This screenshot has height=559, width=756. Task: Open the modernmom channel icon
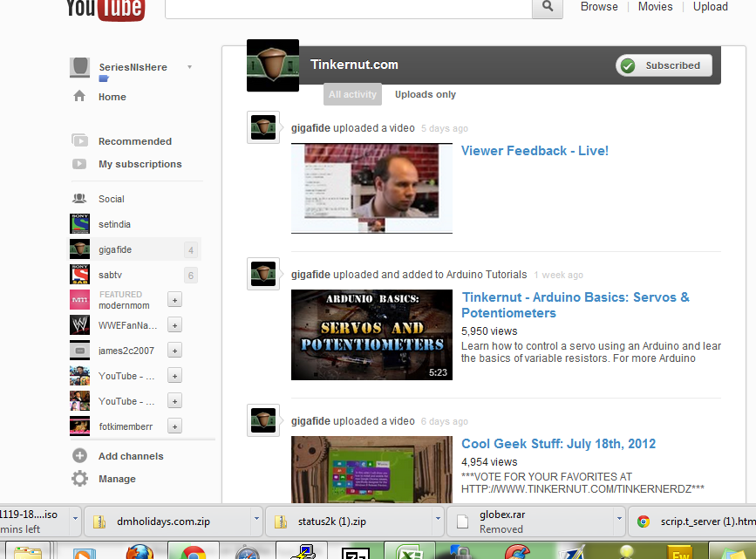79,299
